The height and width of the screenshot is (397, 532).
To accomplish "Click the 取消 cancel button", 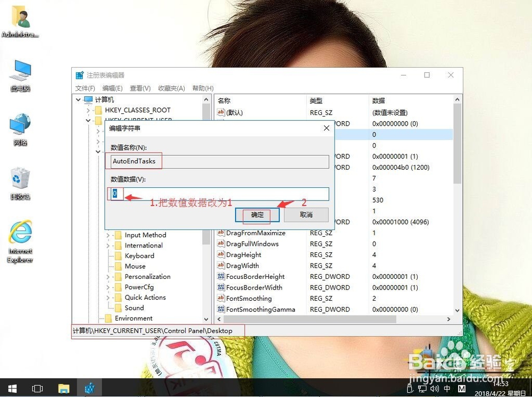I will tap(306, 215).
